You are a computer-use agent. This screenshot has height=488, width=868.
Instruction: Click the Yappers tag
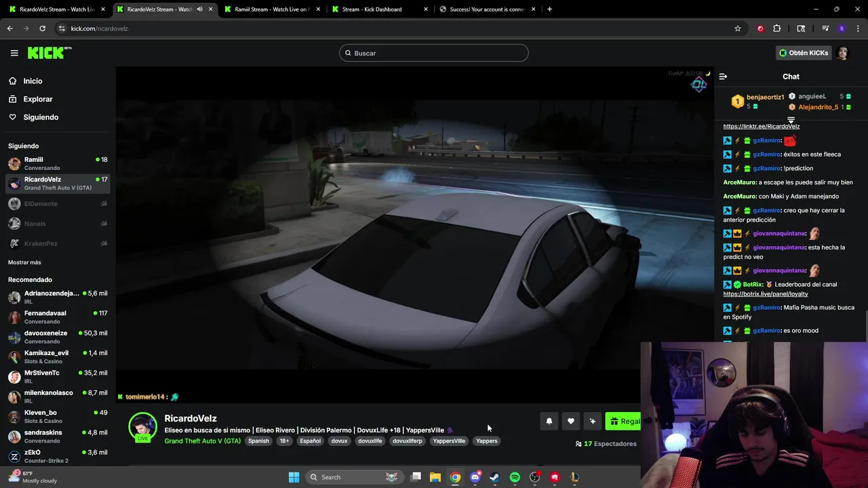tap(486, 441)
